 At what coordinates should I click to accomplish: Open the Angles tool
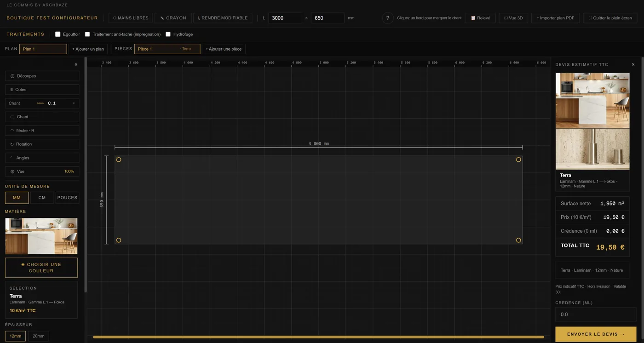42,158
